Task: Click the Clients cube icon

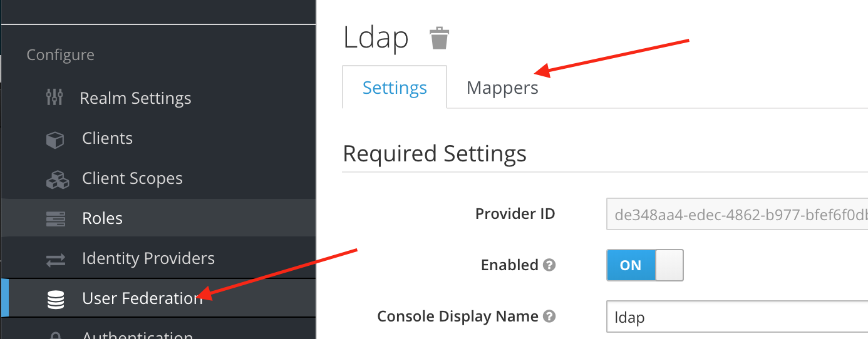Action: point(55,139)
